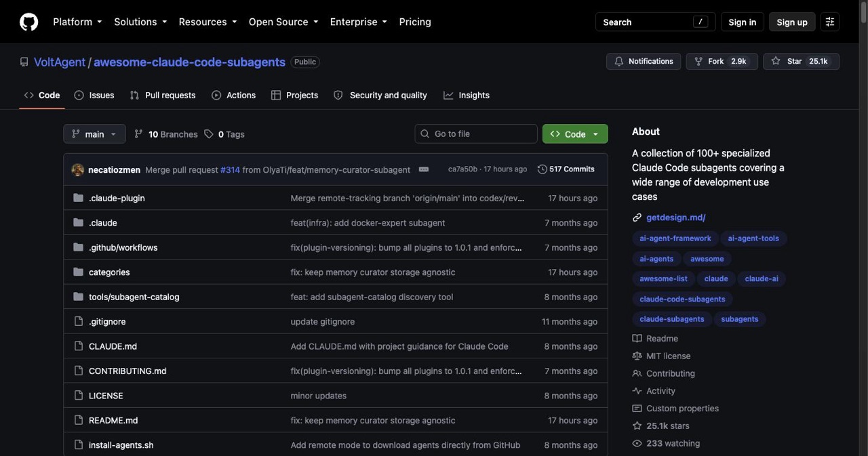Switch to the Pull requests tab
868x456 pixels.
163,96
